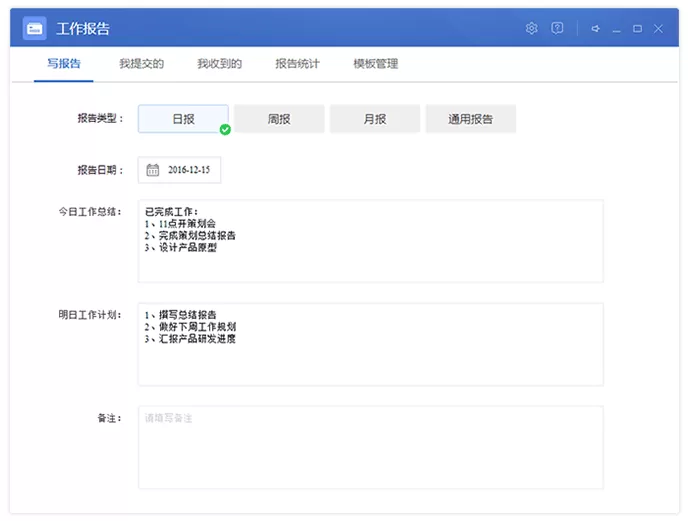Screen dimensions: 688x521
Task: Open the 模板管理 tab
Action: click(x=376, y=64)
